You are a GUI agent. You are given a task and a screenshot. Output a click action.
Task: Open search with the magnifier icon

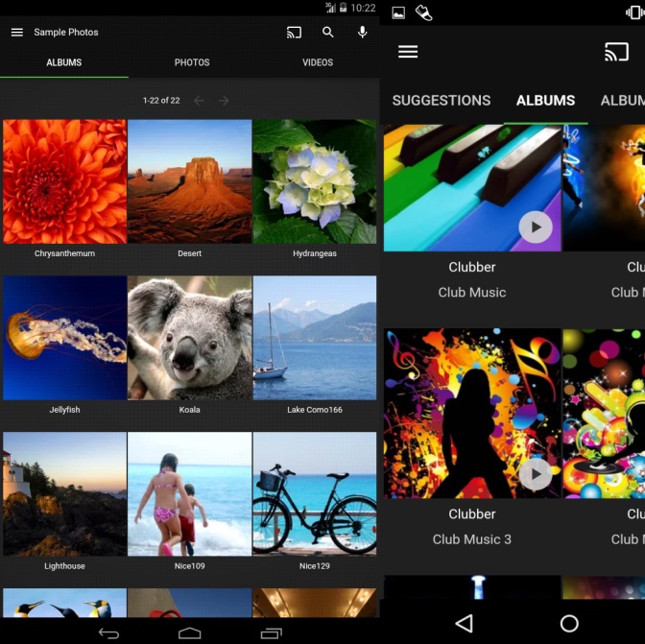328,32
